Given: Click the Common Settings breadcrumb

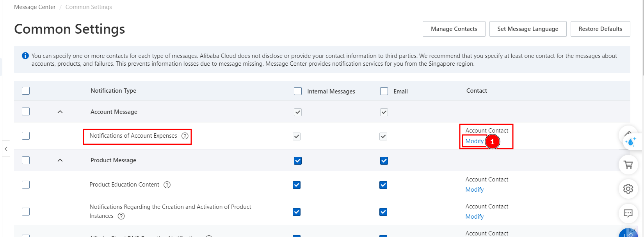Looking at the screenshot, I should click(89, 7).
